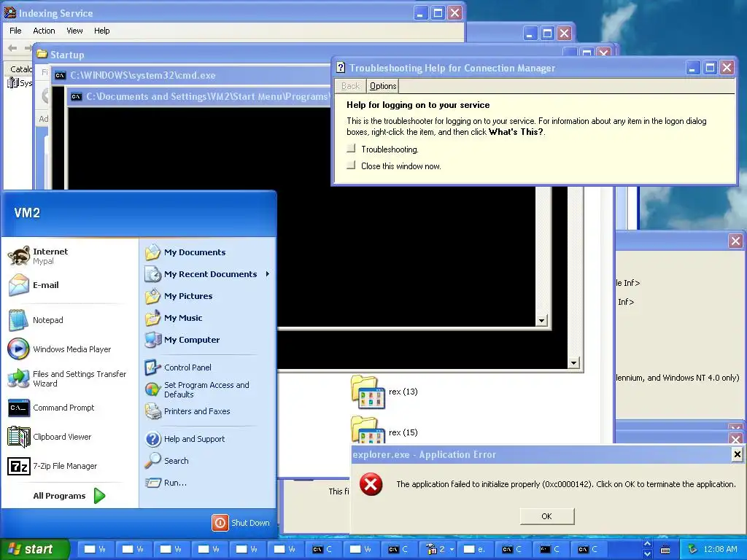
Task: Click the Start button
Action: (x=34, y=549)
